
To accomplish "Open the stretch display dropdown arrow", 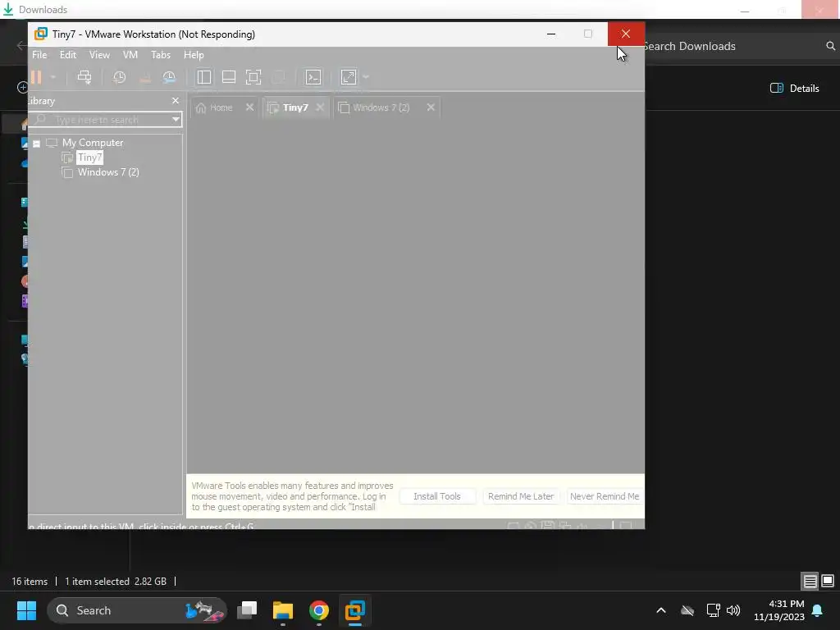I will [366, 77].
